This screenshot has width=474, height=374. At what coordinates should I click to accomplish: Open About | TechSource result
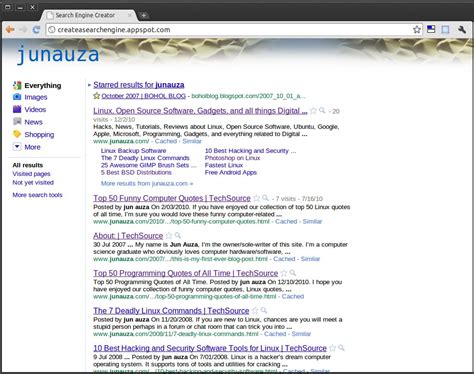tap(128, 236)
